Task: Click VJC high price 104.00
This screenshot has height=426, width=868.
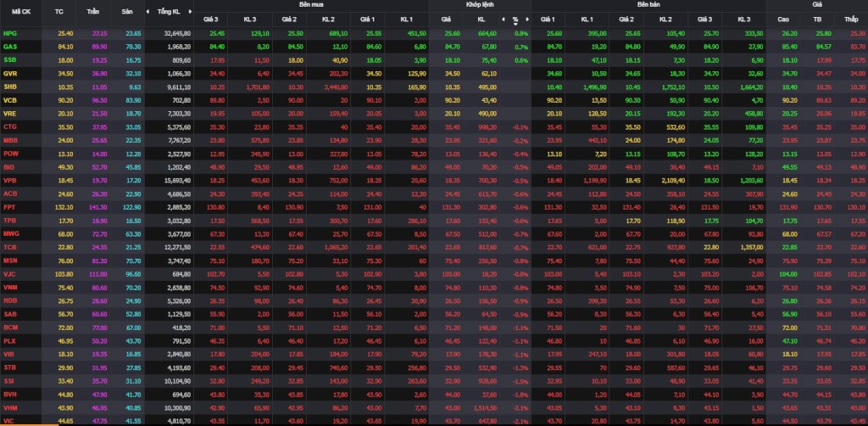Action: [787, 273]
